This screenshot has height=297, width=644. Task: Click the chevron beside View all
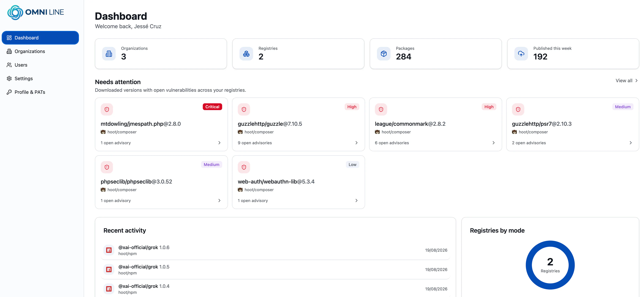[636, 81]
